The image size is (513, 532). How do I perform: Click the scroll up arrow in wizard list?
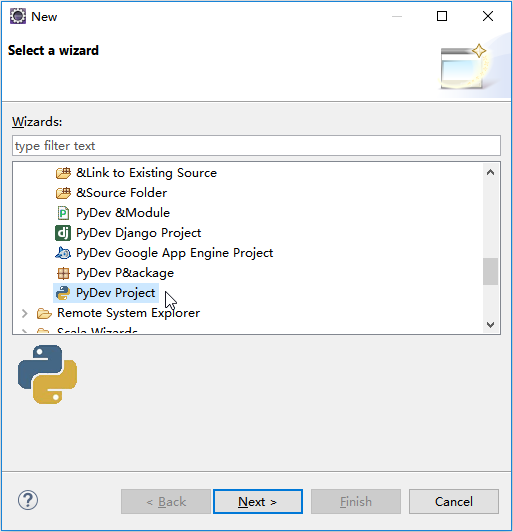490,172
